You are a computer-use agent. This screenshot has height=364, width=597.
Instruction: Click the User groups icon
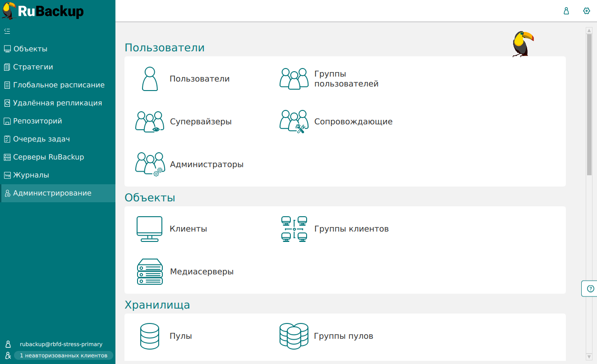pyautogui.click(x=294, y=79)
